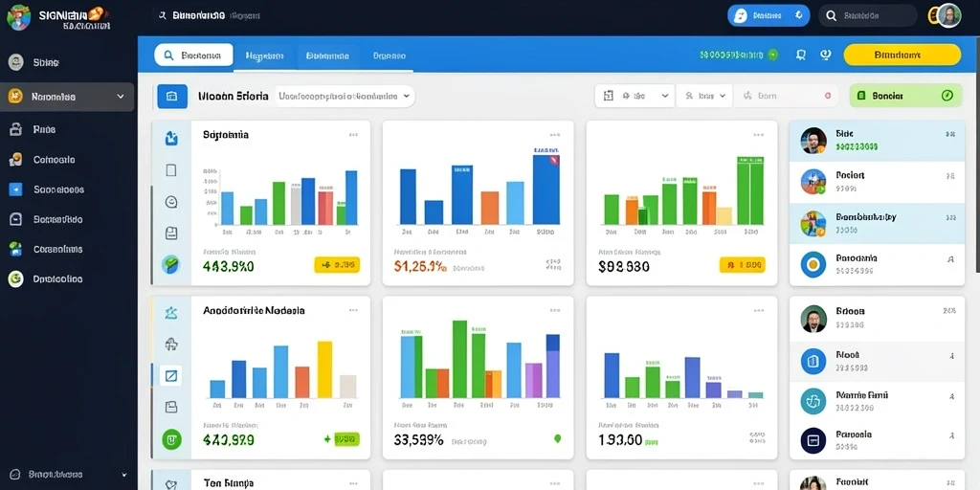Click the upload icon at top of first card's strip
Screen dimensions: 980x490
pos(171,138)
